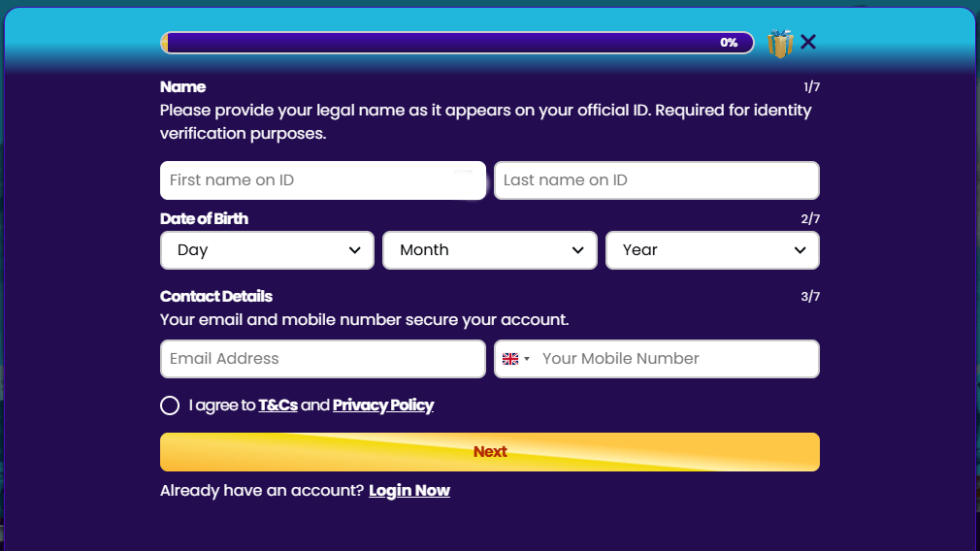
Task: Open the Login Now link
Action: pyautogui.click(x=409, y=491)
